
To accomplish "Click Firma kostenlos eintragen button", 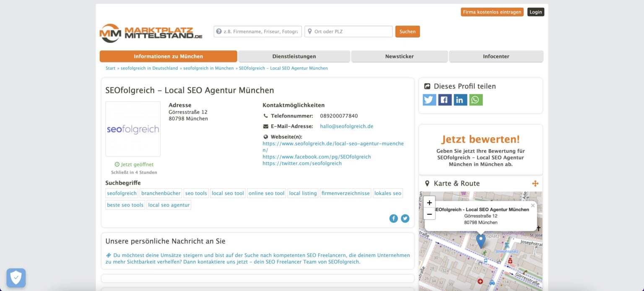I will [492, 12].
